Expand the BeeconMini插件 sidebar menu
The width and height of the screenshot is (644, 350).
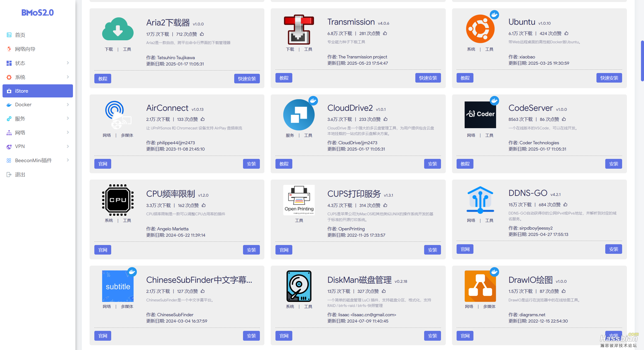38,160
